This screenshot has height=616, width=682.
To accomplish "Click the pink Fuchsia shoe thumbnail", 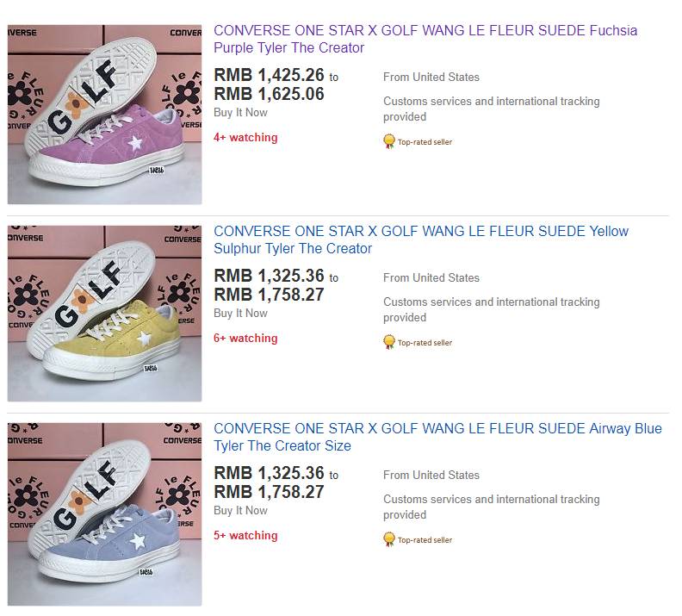I will [104, 115].
